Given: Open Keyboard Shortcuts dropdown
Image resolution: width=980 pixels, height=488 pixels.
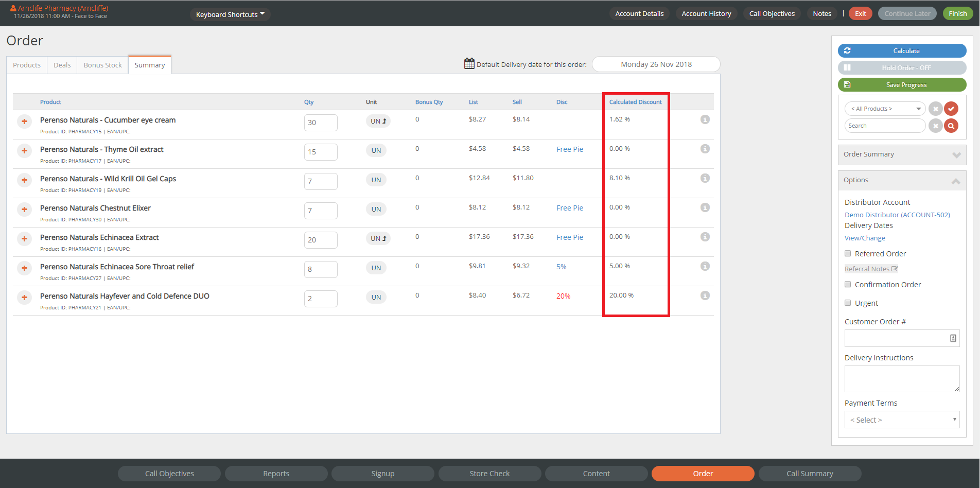Looking at the screenshot, I should tap(230, 14).
